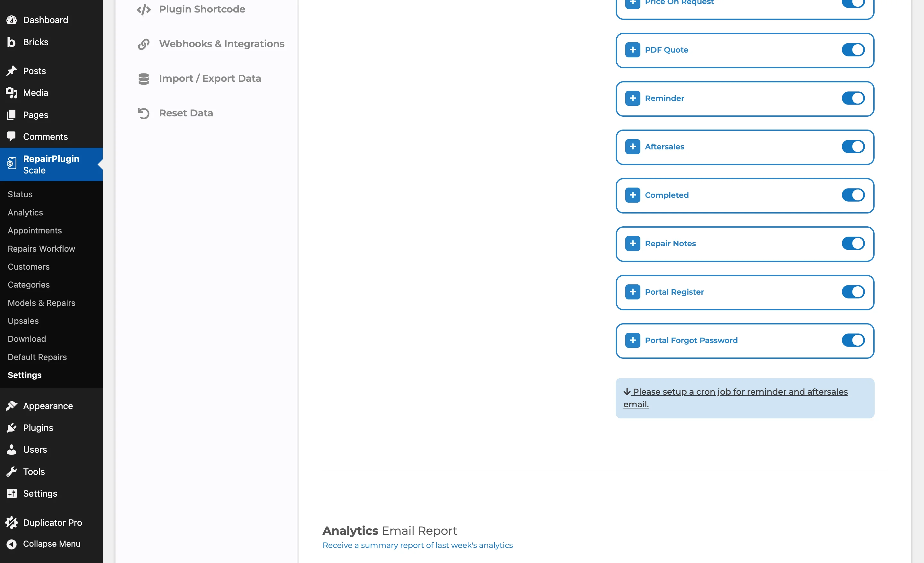Image resolution: width=924 pixels, height=563 pixels.
Task: Toggle the Portal Forgot Password switch
Action: click(x=853, y=340)
